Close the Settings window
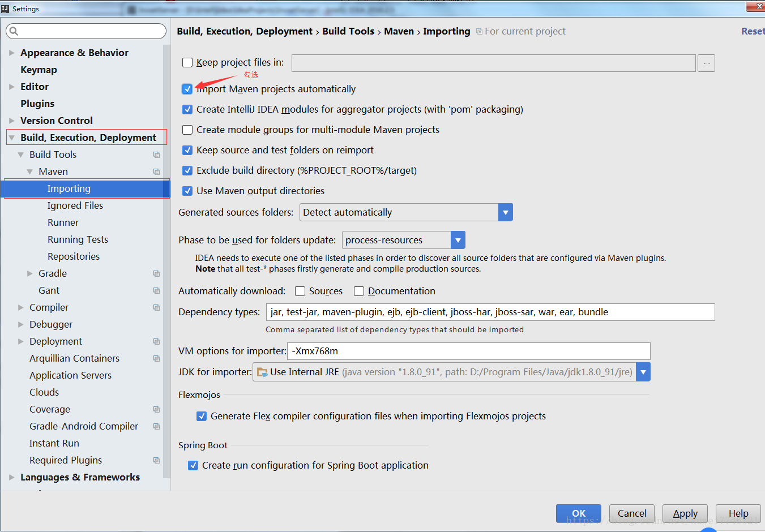This screenshot has height=532, width=765. 755,6
